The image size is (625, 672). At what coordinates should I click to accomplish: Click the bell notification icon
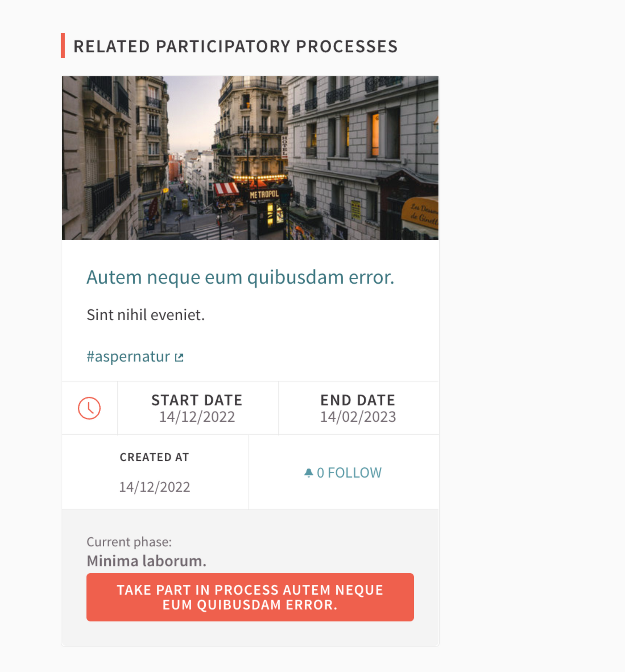(x=309, y=472)
